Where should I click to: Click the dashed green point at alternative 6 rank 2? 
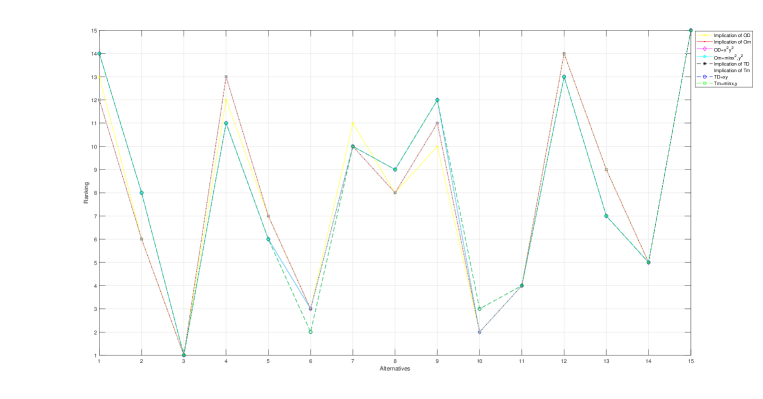tap(310, 332)
